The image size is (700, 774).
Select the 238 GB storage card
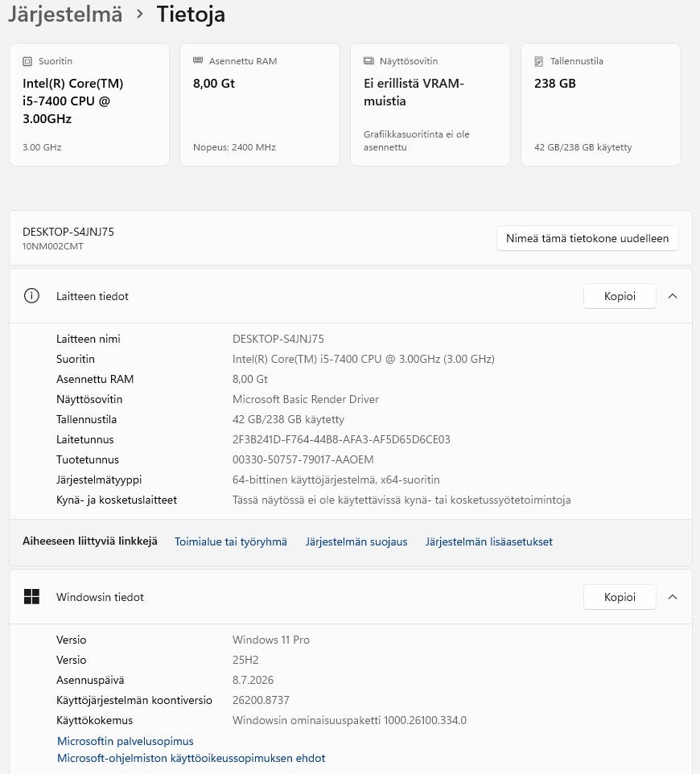click(601, 105)
